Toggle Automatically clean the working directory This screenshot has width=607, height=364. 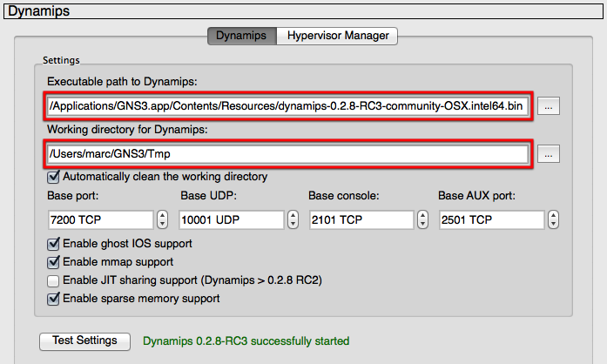point(53,177)
